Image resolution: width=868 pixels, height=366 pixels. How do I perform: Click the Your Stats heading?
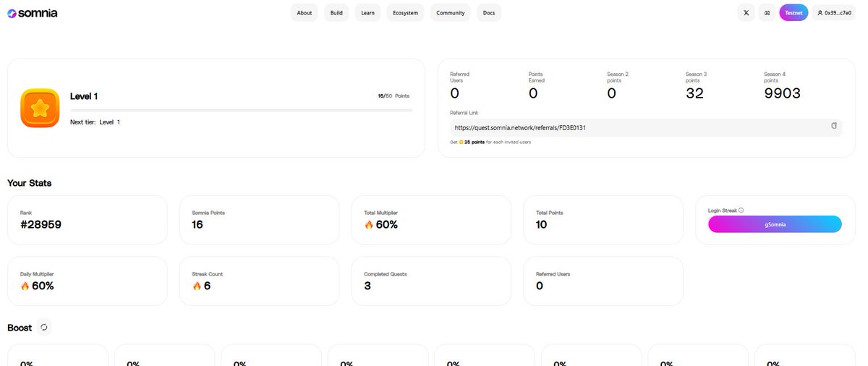point(30,183)
